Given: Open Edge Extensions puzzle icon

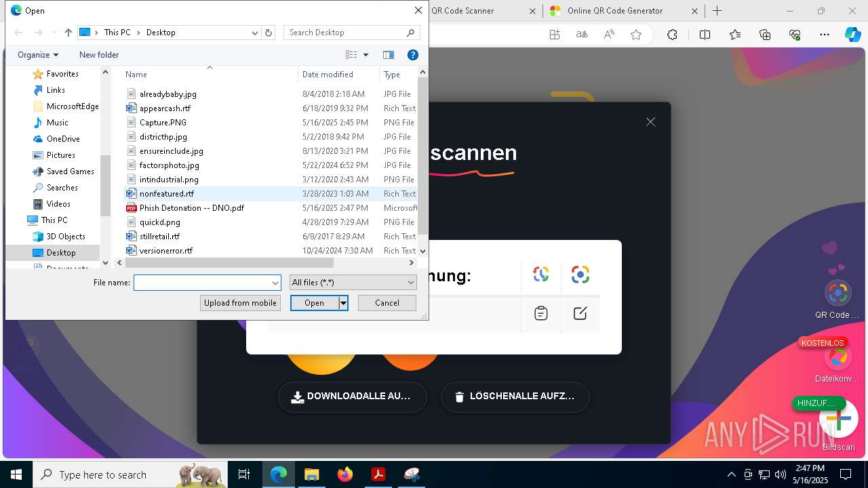Looking at the screenshot, I should (x=672, y=35).
